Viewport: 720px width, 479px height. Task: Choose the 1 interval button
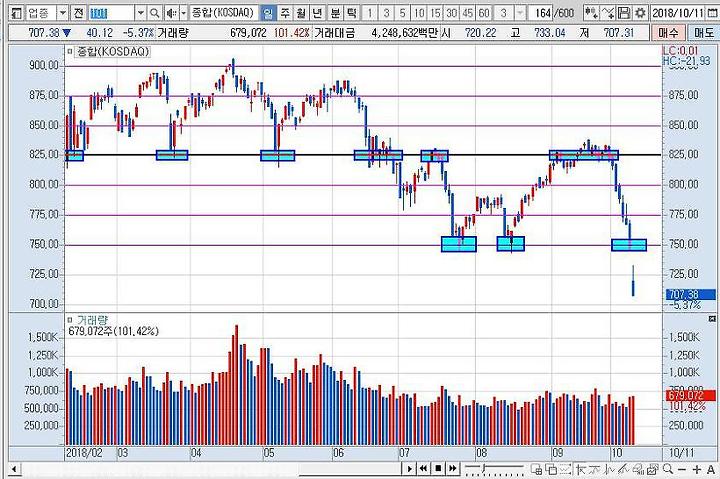[x=370, y=13]
